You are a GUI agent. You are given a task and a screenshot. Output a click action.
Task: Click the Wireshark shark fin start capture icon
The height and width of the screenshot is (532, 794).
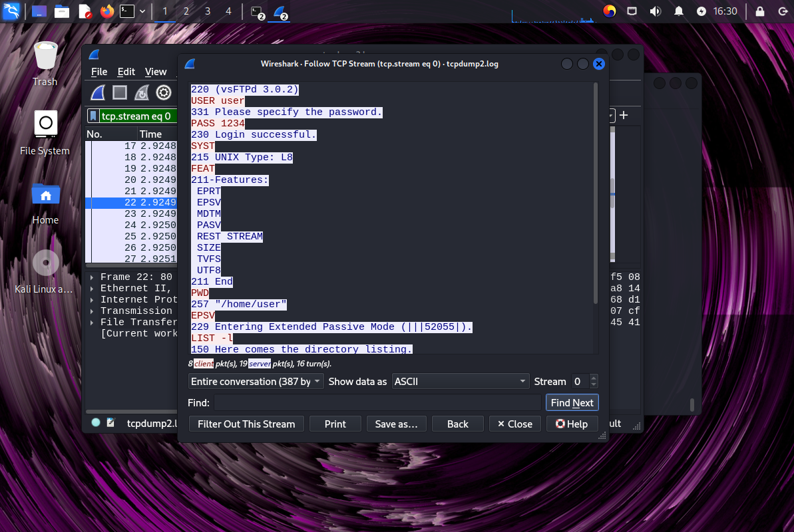[x=98, y=92]
